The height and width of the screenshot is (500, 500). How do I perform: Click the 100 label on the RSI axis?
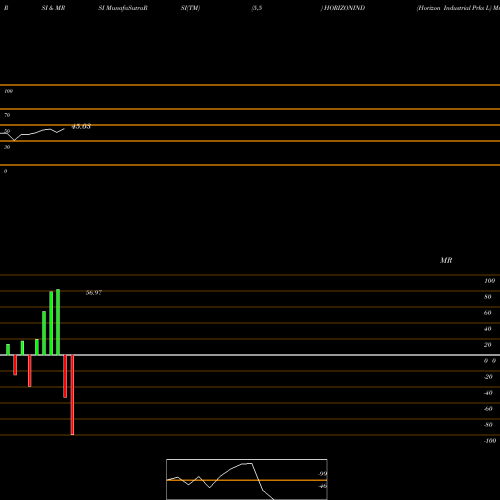click(x=9, y=91)
